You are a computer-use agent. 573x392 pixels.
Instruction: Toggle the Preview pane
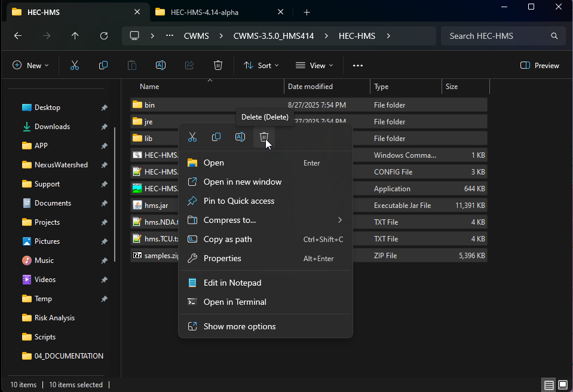[540, 66]
